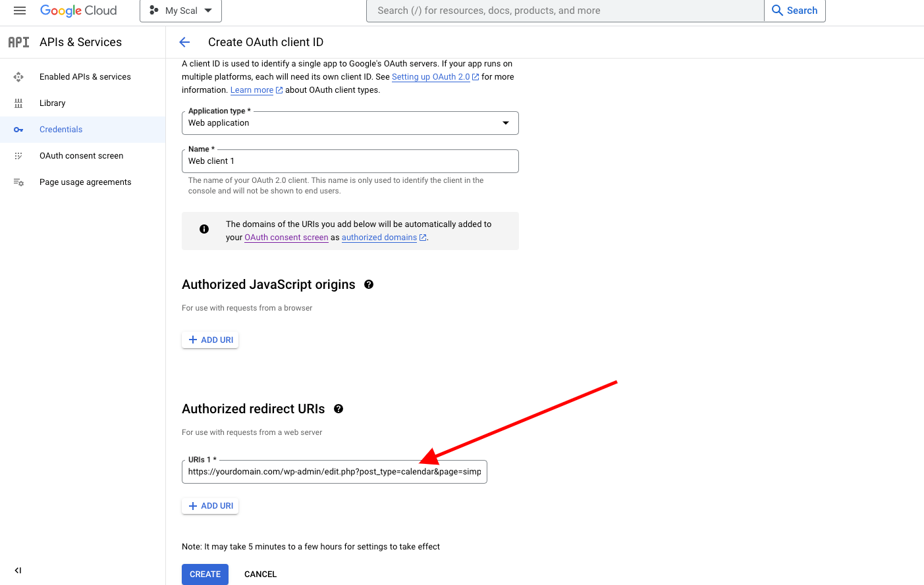Open Page usage agreements in the sidebar
This screenshot has width=924, height=585.
[x=85, y=182]
